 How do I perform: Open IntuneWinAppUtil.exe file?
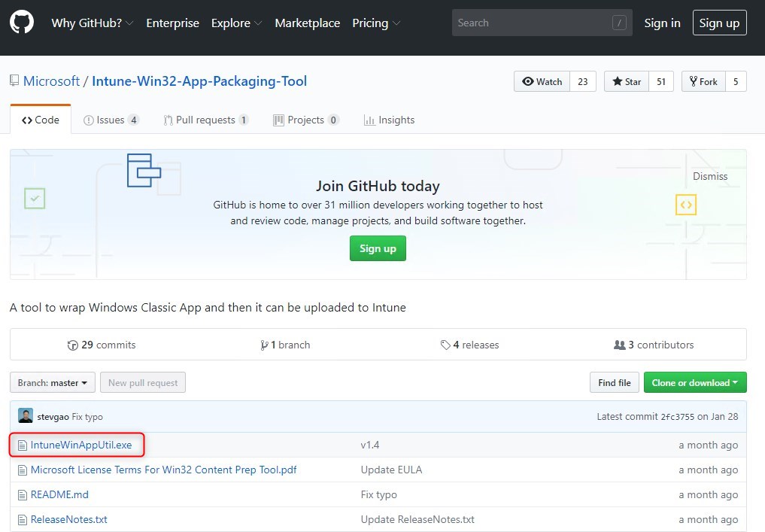coord(81,445)
